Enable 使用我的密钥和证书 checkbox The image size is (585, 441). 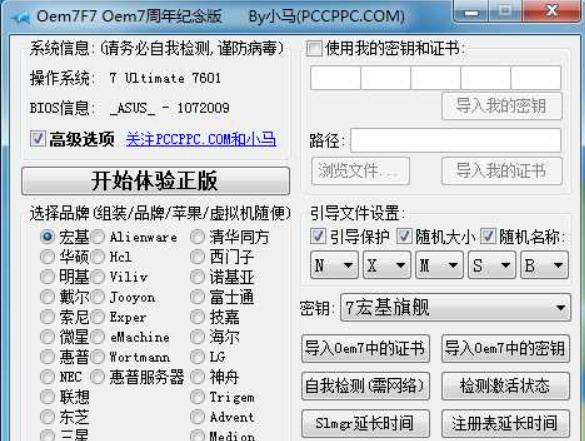point(314,49)
